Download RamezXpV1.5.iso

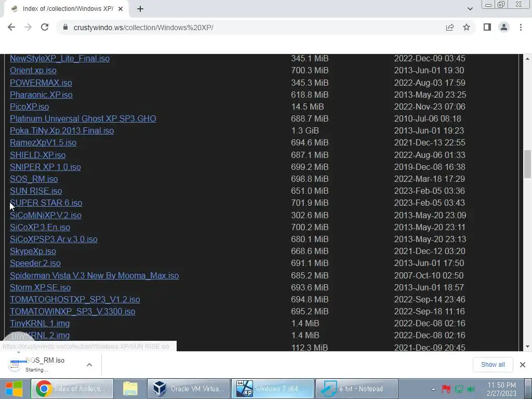[x=43, y=142]
